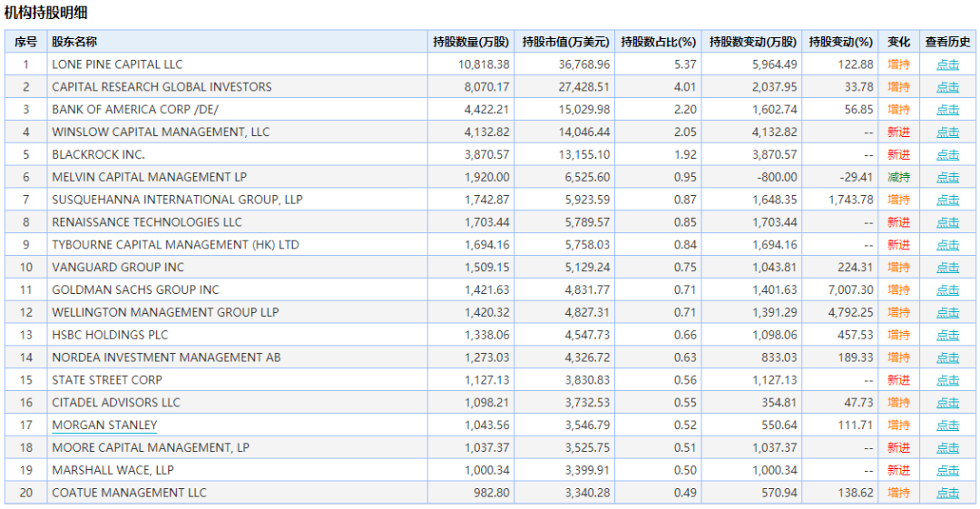Screen dimensions: 980x509
Task: Click the VANGUARD GROUP INC name cell
Action: point(237,267)
